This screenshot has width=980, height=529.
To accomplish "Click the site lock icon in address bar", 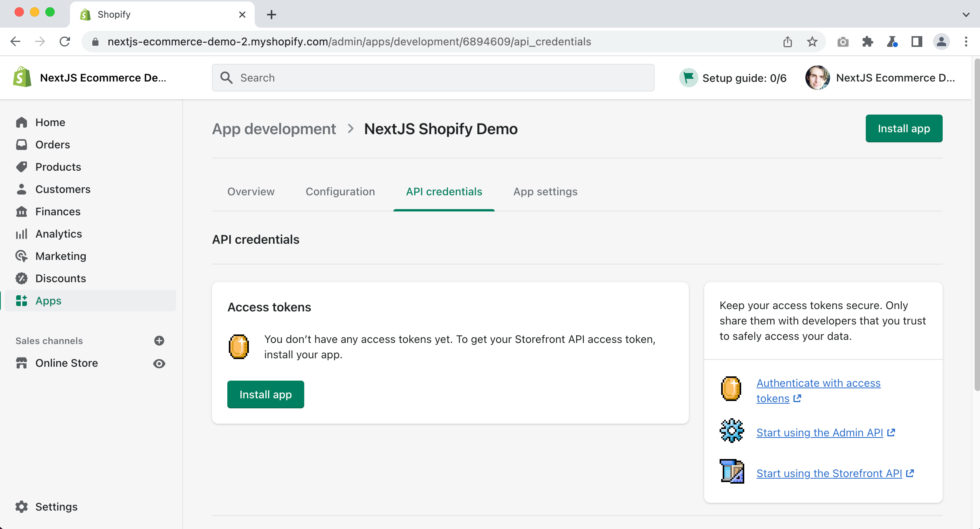I will (95, 42).
